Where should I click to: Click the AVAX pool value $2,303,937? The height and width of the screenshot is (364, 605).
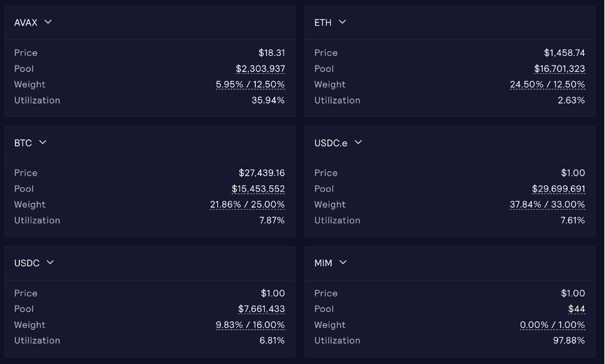click(260, 69)
